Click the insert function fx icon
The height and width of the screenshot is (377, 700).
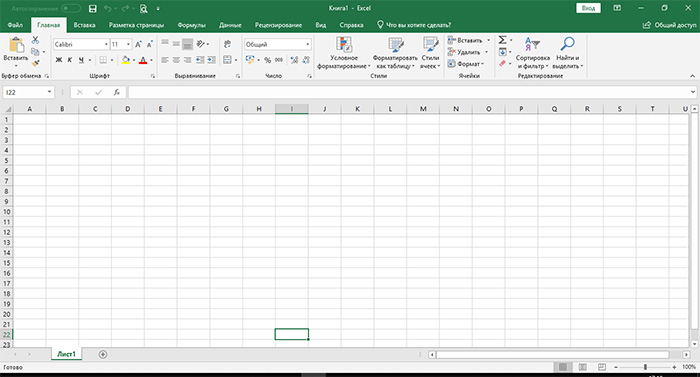(x=117, y=92)
